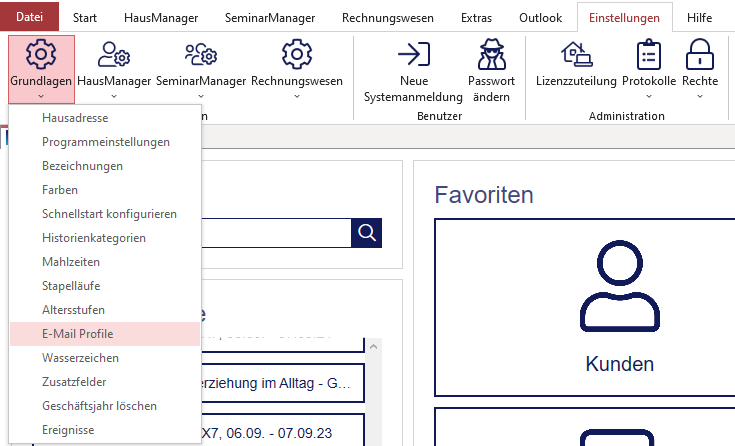
Task: Click the Rechnungswesen gear icon in ribbon
Action: point(297,54)
